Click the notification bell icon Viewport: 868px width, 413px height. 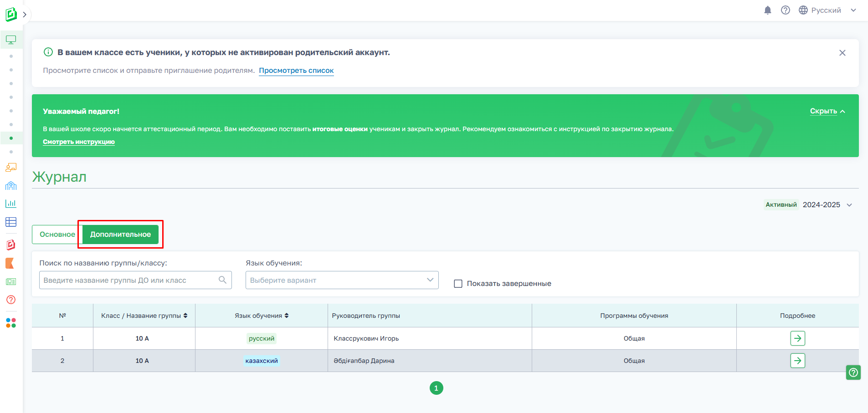768,10
